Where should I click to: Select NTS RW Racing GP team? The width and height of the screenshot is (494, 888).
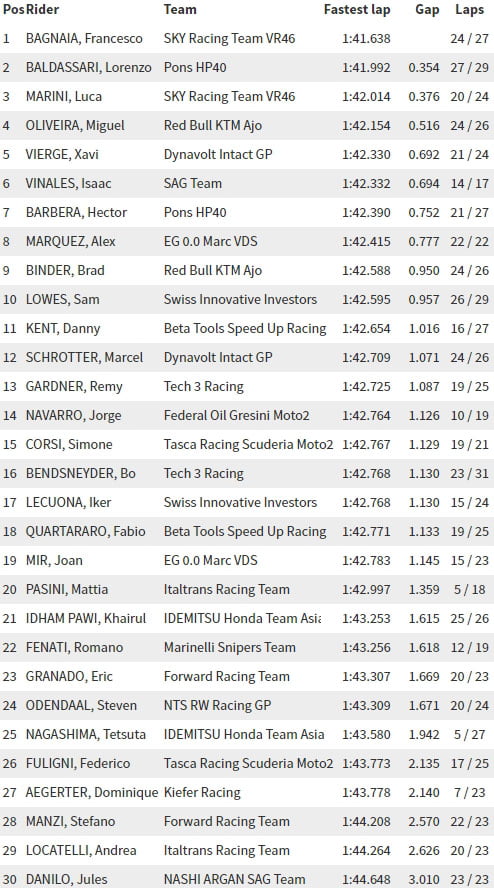(x=217, y=705)
